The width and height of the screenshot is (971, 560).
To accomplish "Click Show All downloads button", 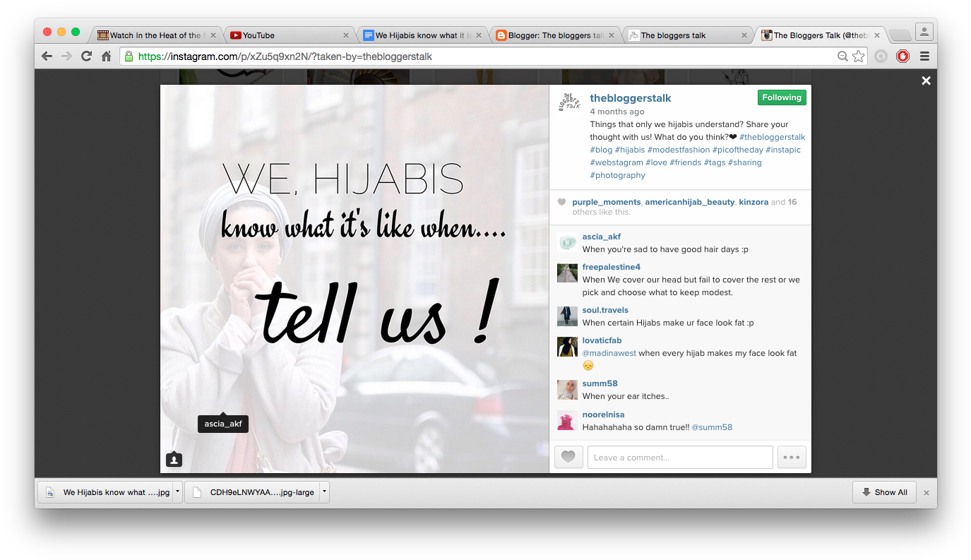I will coord(884,492).
